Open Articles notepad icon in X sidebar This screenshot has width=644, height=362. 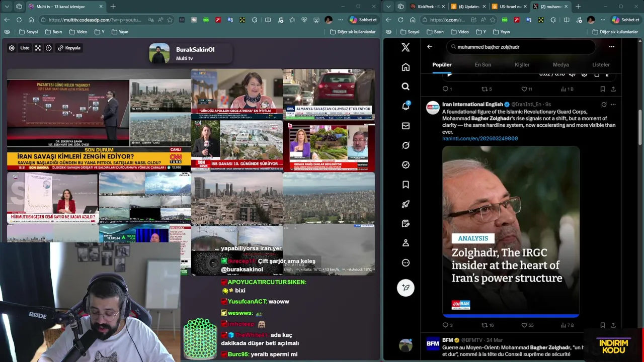pyautogui.click(x=406, y=223)
